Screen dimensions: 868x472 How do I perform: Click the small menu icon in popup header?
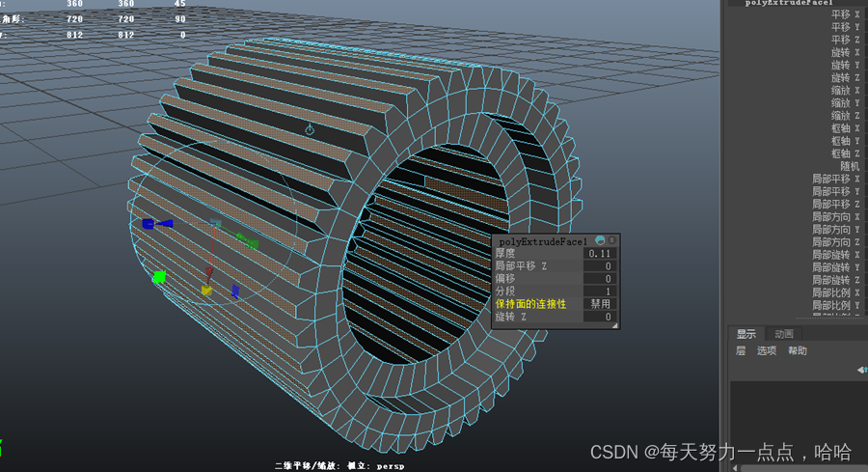click(x=611, y=240)
